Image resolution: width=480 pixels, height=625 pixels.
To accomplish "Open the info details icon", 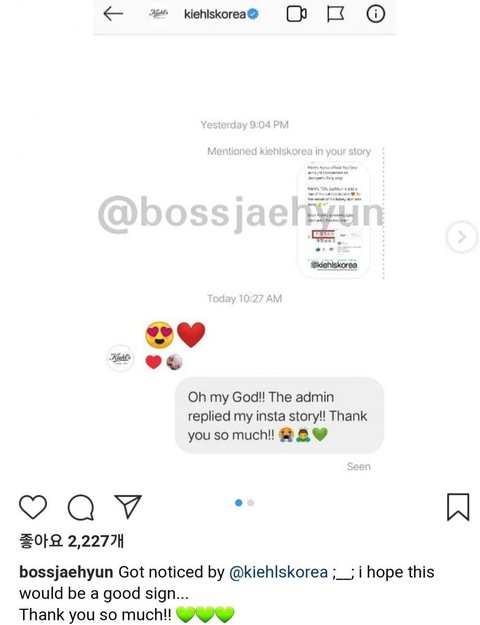I will click(376, 14).
